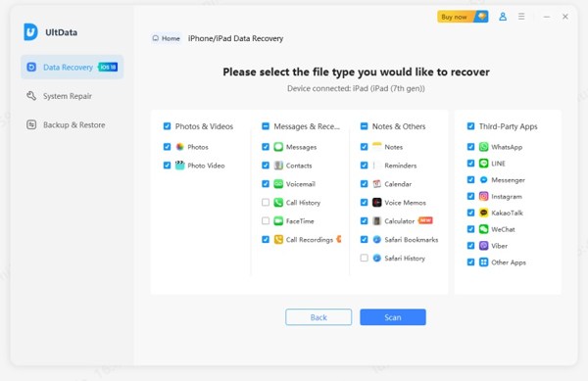Click the Call History phone icon
Screen dimensions: 588x381
(x=278, y=203)
